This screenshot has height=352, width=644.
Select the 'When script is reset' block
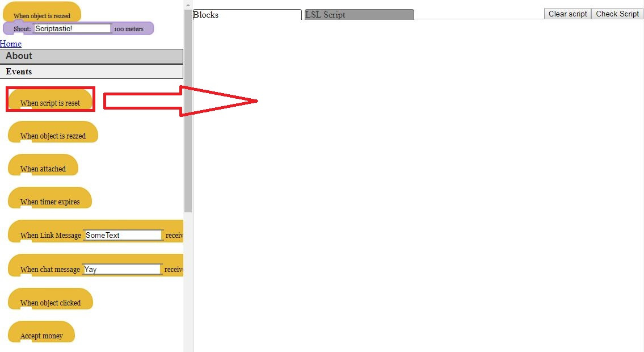50,99
